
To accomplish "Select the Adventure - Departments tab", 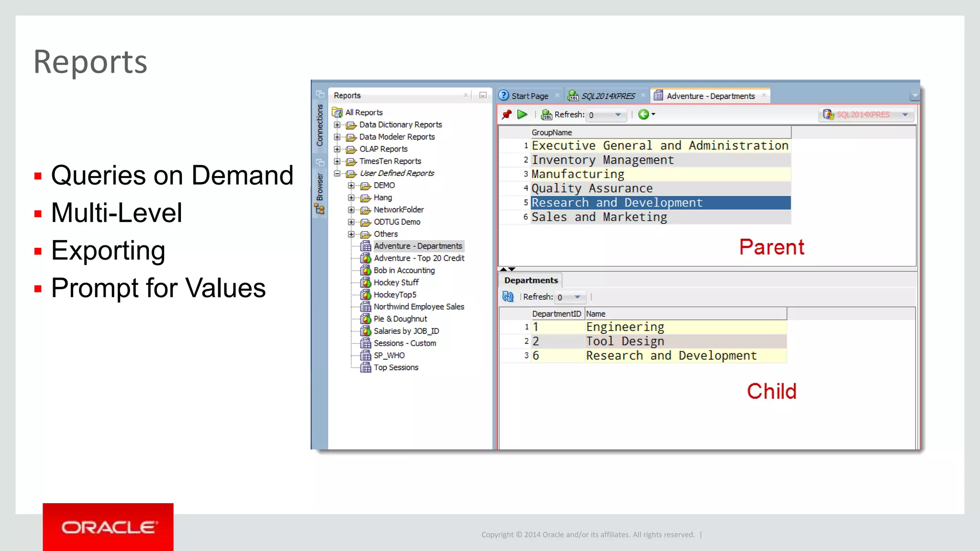I will [710, 96].
